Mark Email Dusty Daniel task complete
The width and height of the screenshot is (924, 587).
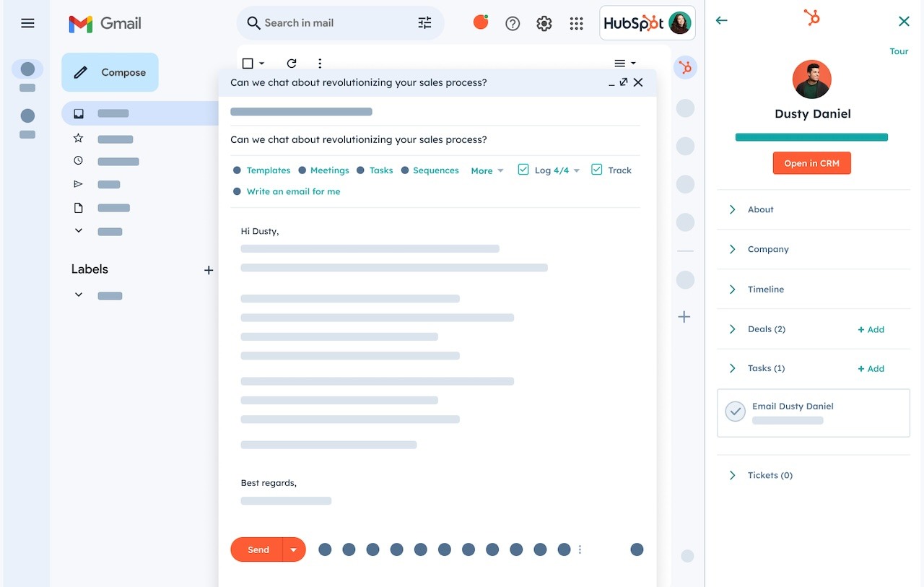point(735,412)
